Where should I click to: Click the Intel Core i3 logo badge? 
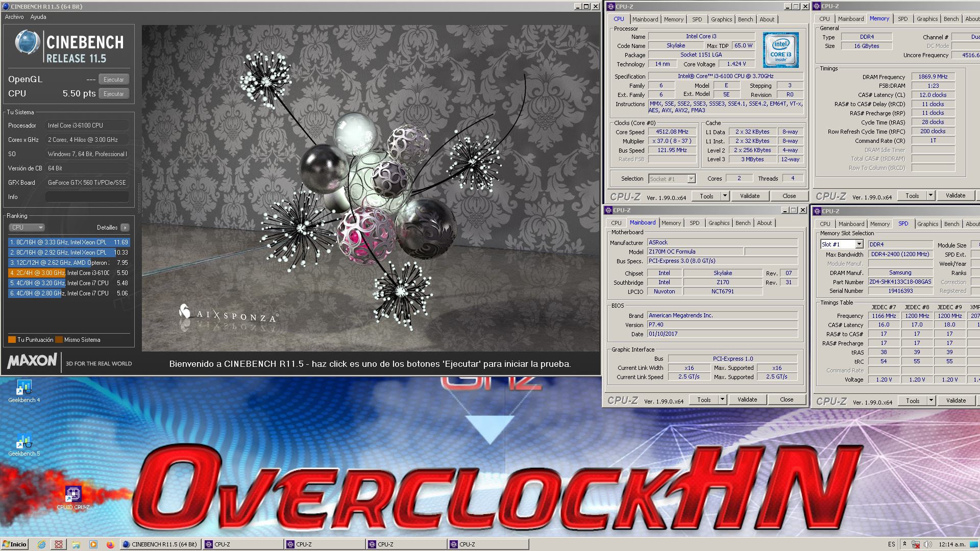(780, 50)
